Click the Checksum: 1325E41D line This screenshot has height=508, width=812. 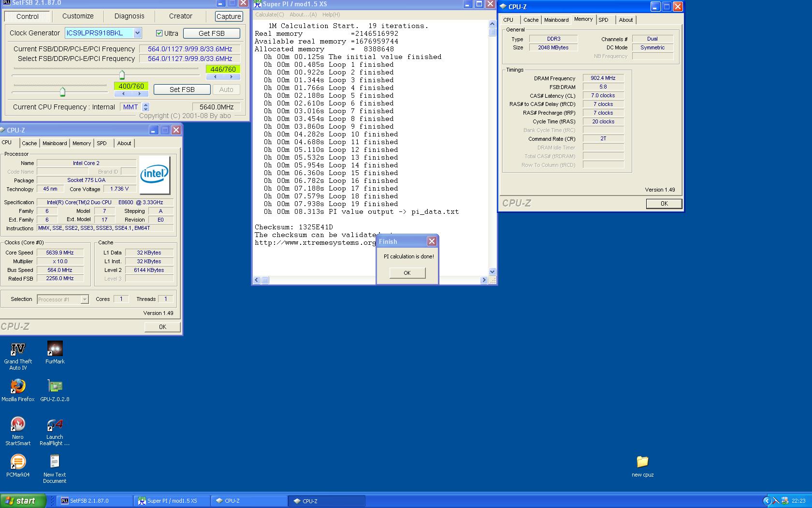pos(294,227)
